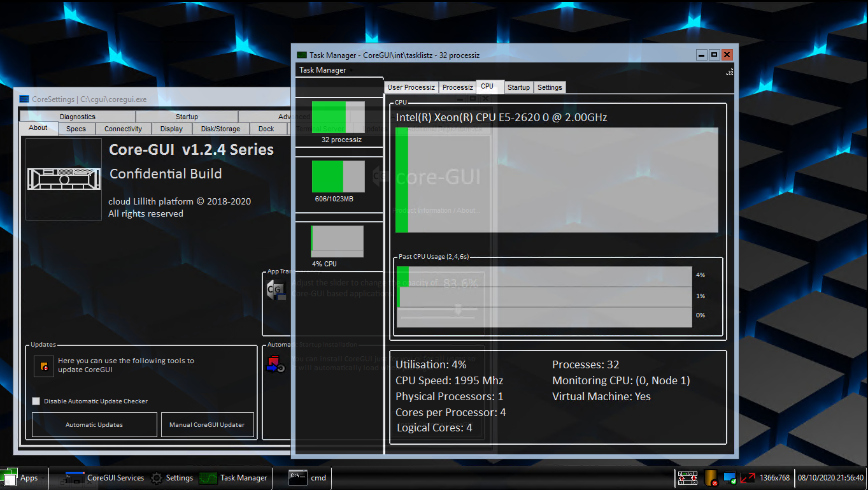This screenshot has width=868, height=490.
Task: Click the Task Manager window title icon
Action: click(x=302, y=55)
